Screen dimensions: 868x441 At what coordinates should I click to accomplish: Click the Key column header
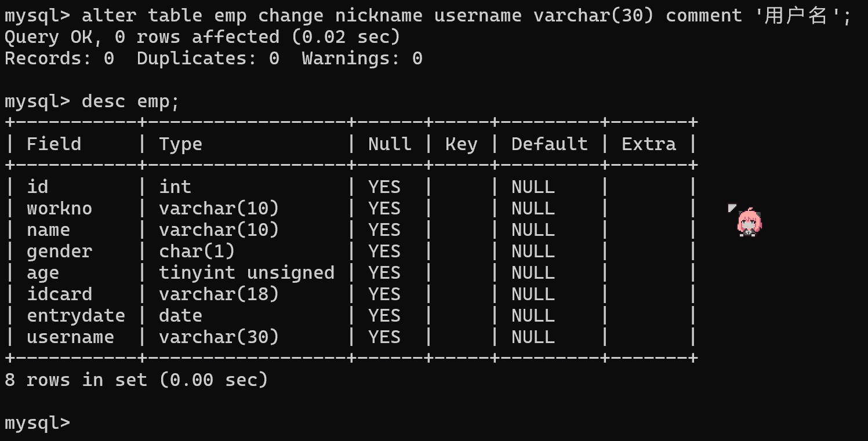(x=461, y=144)
